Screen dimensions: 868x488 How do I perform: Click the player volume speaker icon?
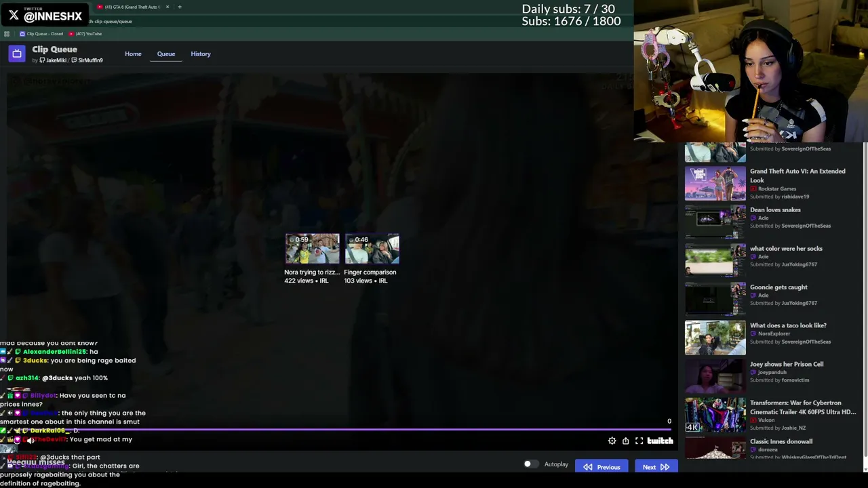(31, 441)
